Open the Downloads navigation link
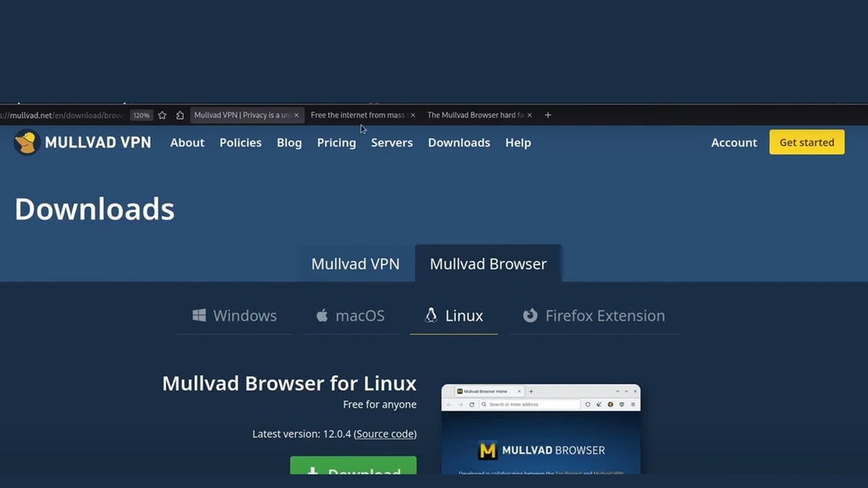This screenshot has width=868, height=488. click(x=459, y=143)
